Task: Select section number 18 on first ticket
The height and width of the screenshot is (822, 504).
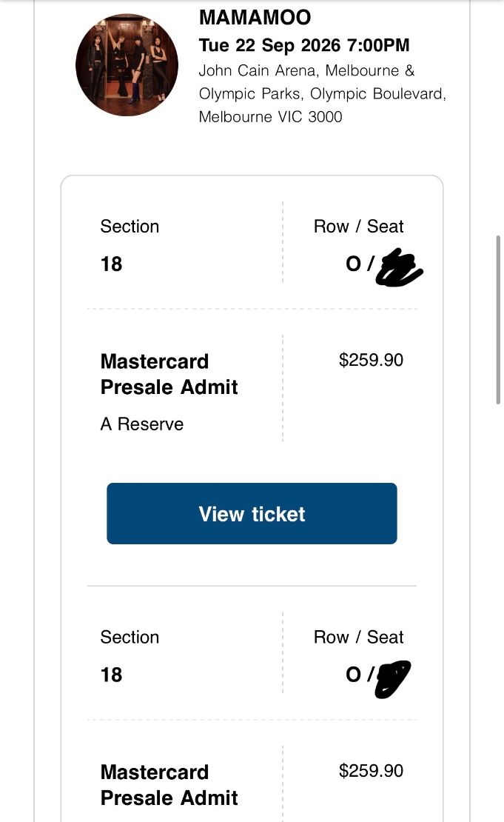Action: tap(111, 264)
